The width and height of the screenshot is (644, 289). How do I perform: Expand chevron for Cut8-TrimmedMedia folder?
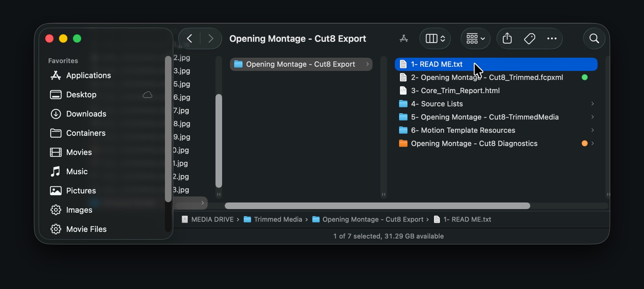pyautogui.click(x=592, y=117)
